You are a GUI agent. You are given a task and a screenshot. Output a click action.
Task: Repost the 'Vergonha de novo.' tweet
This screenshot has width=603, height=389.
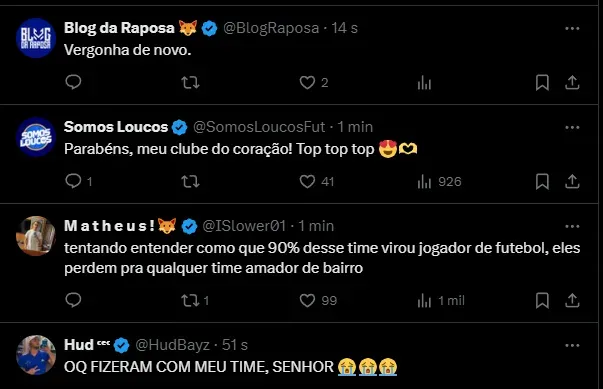coord(190,82)
